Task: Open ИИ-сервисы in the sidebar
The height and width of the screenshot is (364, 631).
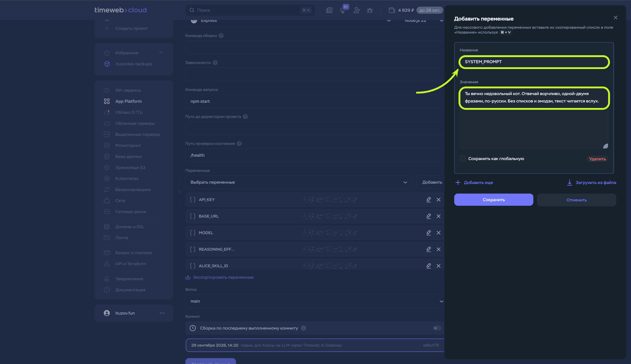Action: click(x=128, y=90)
